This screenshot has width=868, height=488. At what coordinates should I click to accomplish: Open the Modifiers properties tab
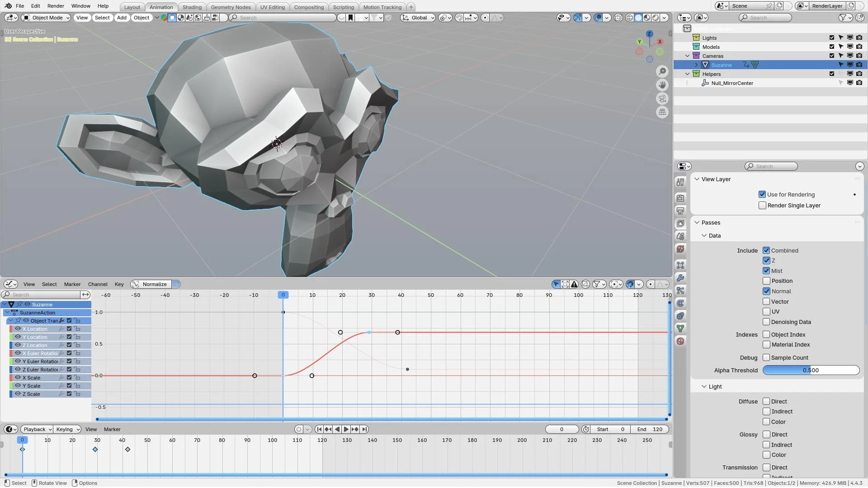click(x=680, y=277)
